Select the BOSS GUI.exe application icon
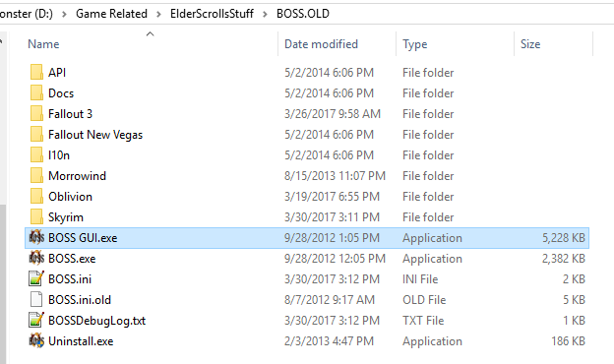Viewport: 614px width, 364px height. coord(36,237)
